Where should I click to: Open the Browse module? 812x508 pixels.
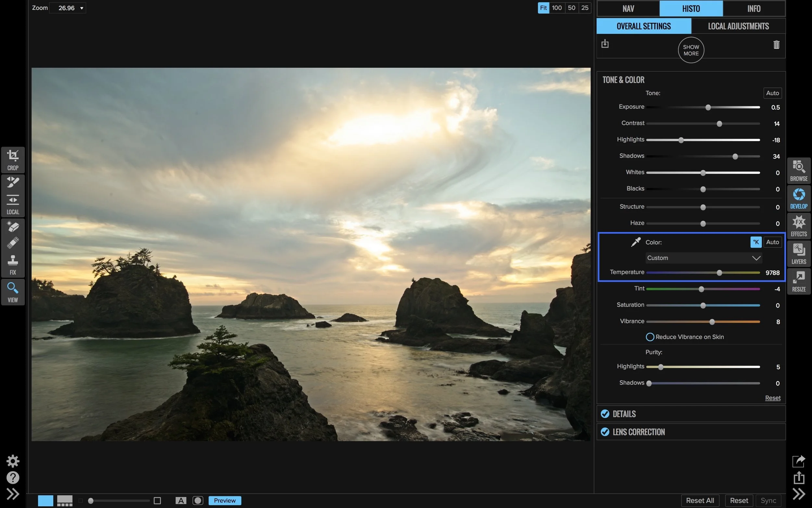coord(799,171)
